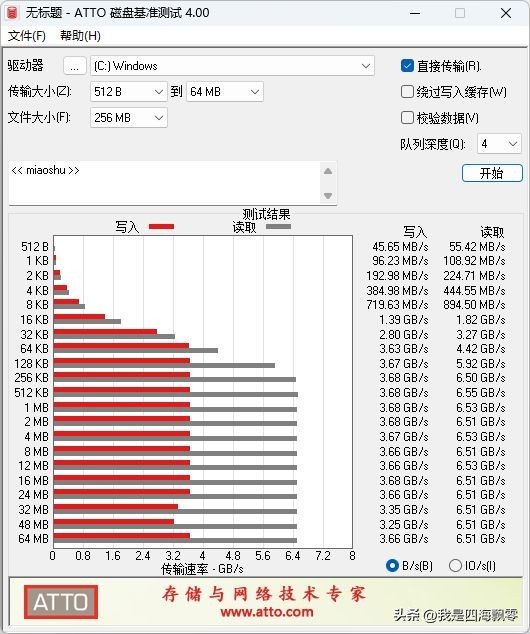Click the 894.50 MB/s read value

pyautogui.click(x=474, y=304)
